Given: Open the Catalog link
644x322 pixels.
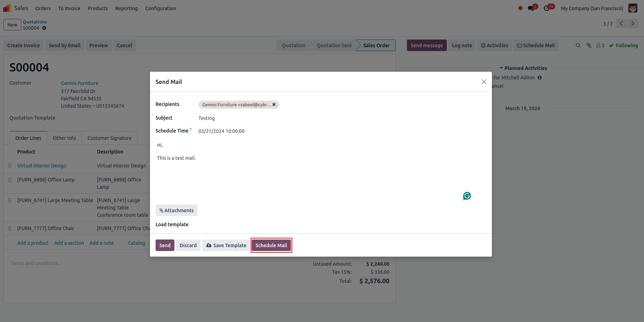Looking at the screenshot, I should click(x=136, y=243).
